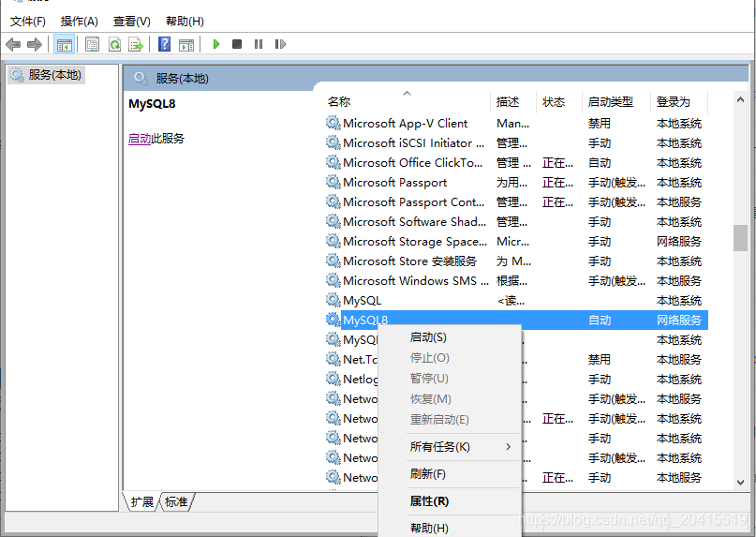This screenshot has height=537, width=756.
Task: Select Microsoft Software Shad... service row
Action: tap(516, 221)
